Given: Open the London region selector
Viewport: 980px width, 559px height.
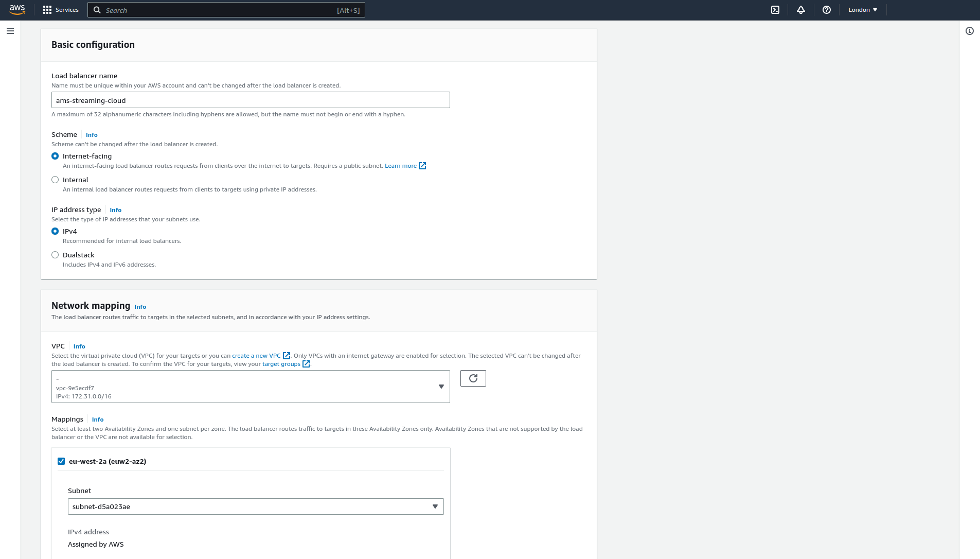Looking at the screenshot, I should [863, 10].
